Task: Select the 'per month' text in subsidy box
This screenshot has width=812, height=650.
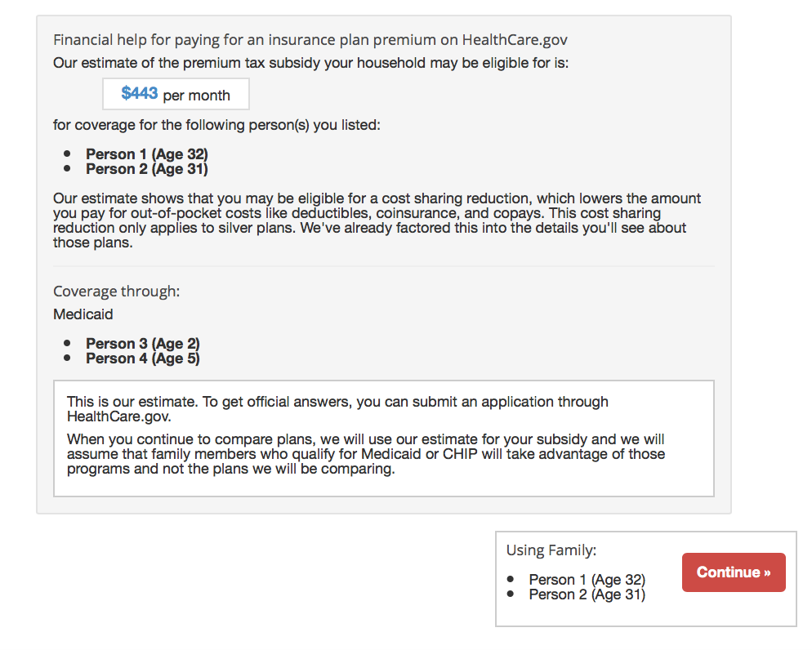Action: (197, 96)
